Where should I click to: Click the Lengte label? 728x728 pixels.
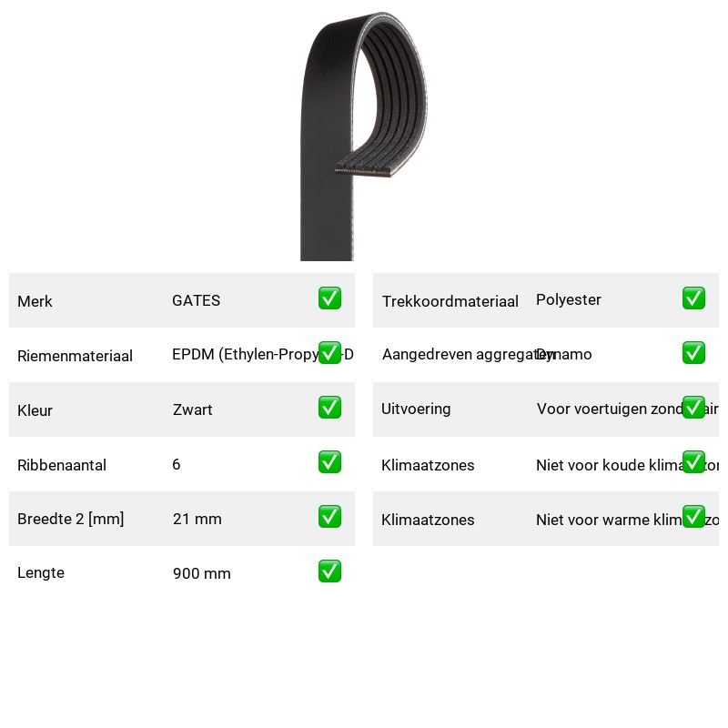(x=41, y=573)
